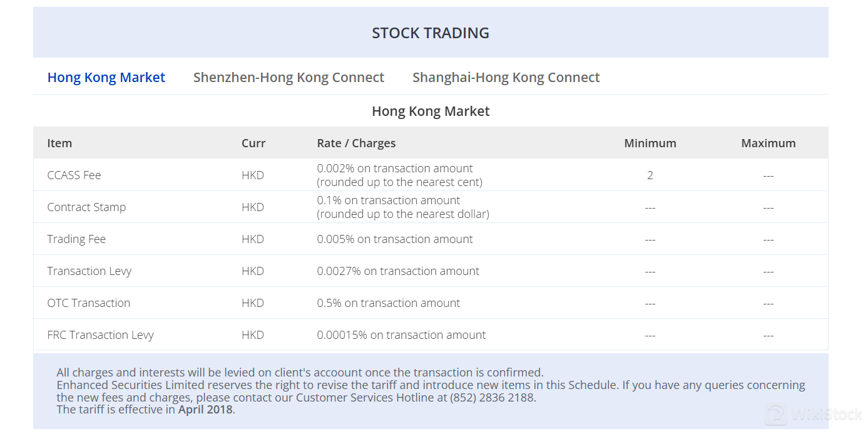Viewport: 868px width, 436px height.
Task: Click the Item column header
Action: tap(59, 143)
